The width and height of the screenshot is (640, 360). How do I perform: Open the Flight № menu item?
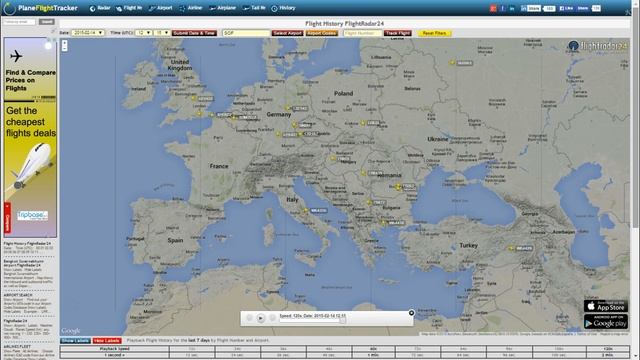(129, 8)
